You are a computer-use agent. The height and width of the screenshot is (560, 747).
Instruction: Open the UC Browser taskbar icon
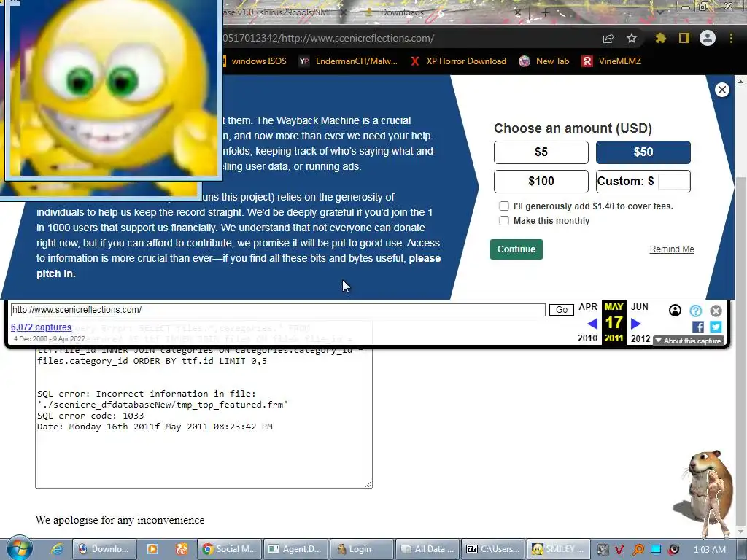(182, 549)
